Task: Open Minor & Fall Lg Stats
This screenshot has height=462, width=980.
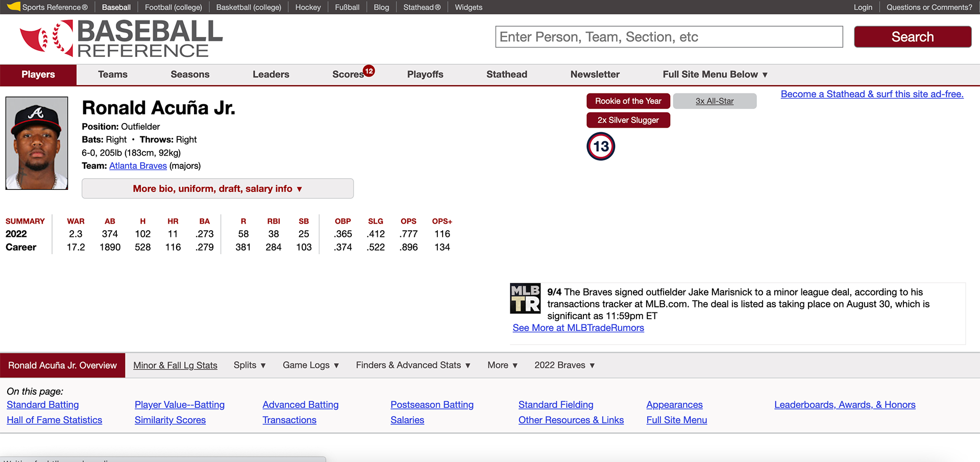Action: [x=175, y=366]
